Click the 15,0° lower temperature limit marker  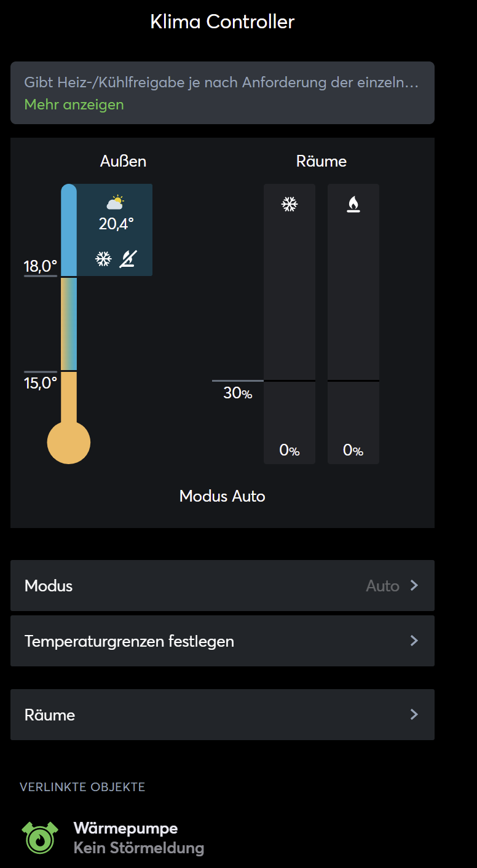point(41,384)
